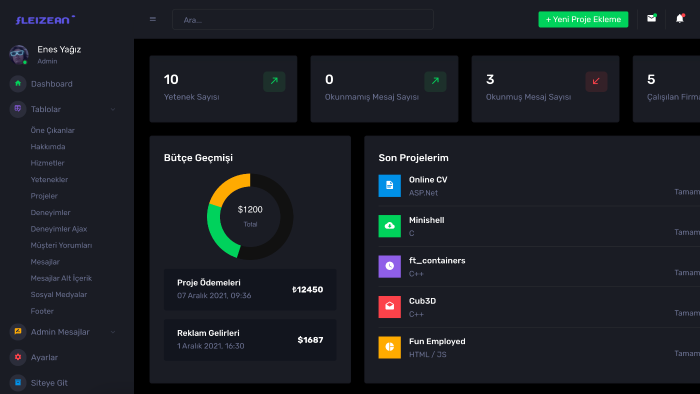Viewport: 700px width, 394px height.
Task: Click the Enes Yağız user name
Action: click(59, 50)
